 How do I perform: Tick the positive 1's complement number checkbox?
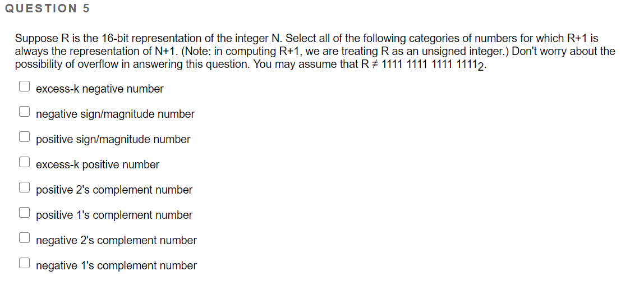(24, 213)
